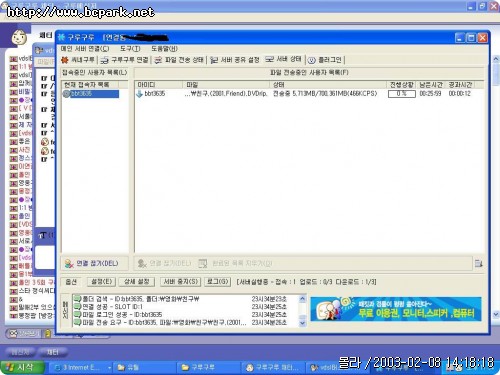Select the 친구.(2001.Friend).DVDrip file name cell
Screen dimensions: 500x375
click(226, 94)
